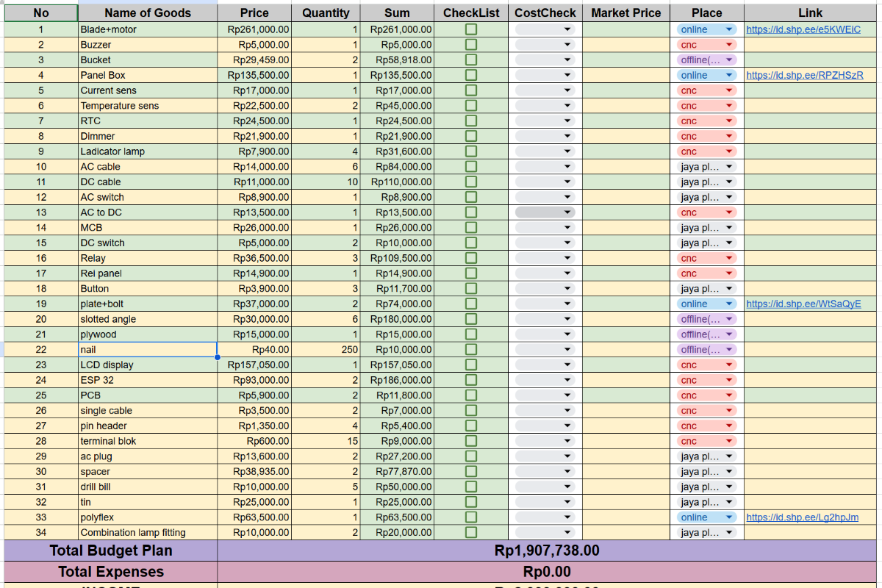Screen dimensions: 882x588
Task: Open the Place dropdown for plate+bolt
Action: [x=706, y=304]
